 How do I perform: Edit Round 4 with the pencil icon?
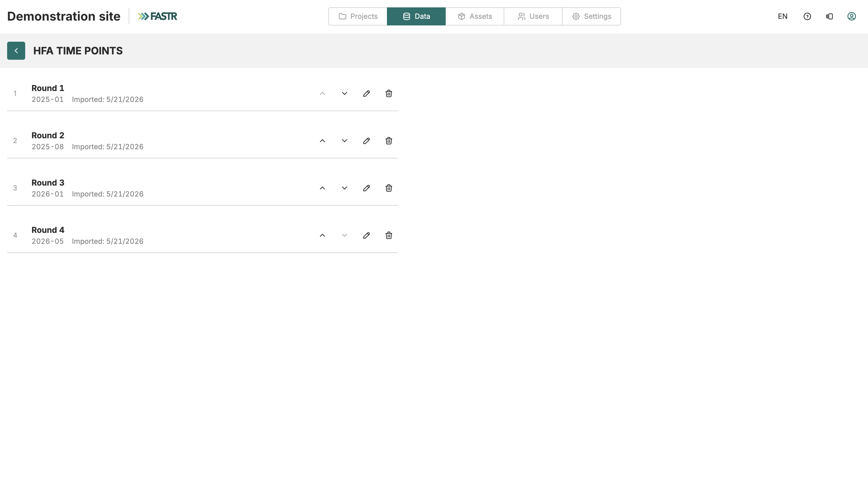tap(366, 235)
